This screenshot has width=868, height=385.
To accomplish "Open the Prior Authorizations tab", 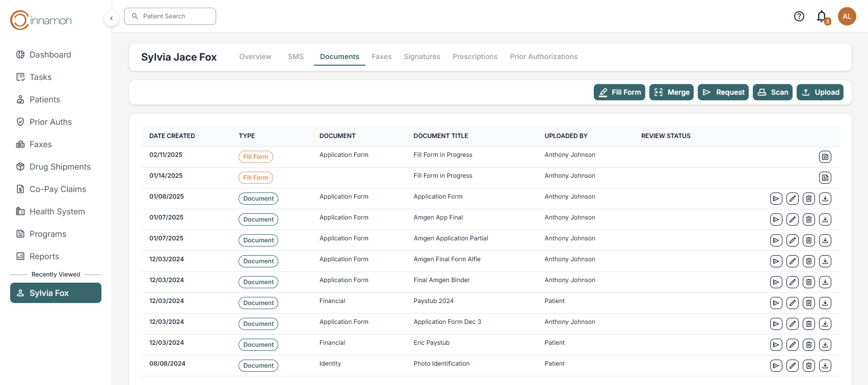I will tap(543, 57).
